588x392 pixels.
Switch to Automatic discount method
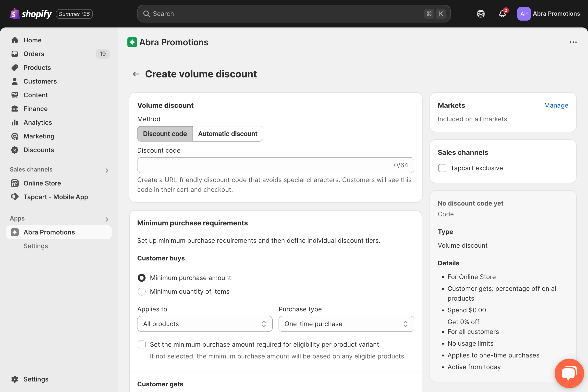pos(228,134)
